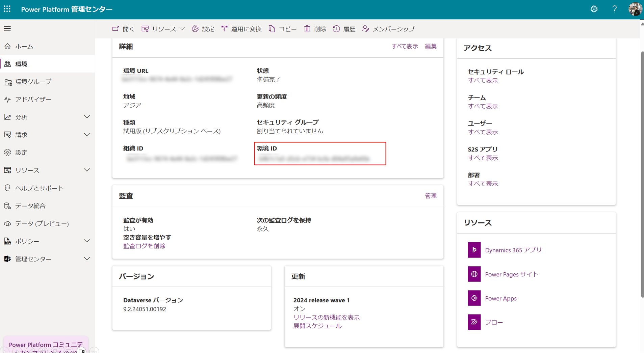644x353 pixels.
Task: Expand the sidebar リソース chevron
Action: [87, 170]
